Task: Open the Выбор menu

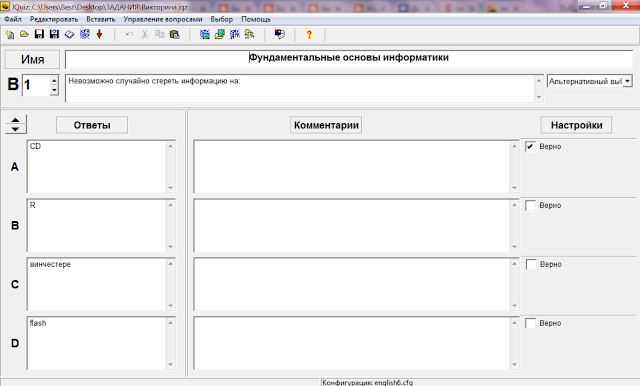Action: (222, 19)
